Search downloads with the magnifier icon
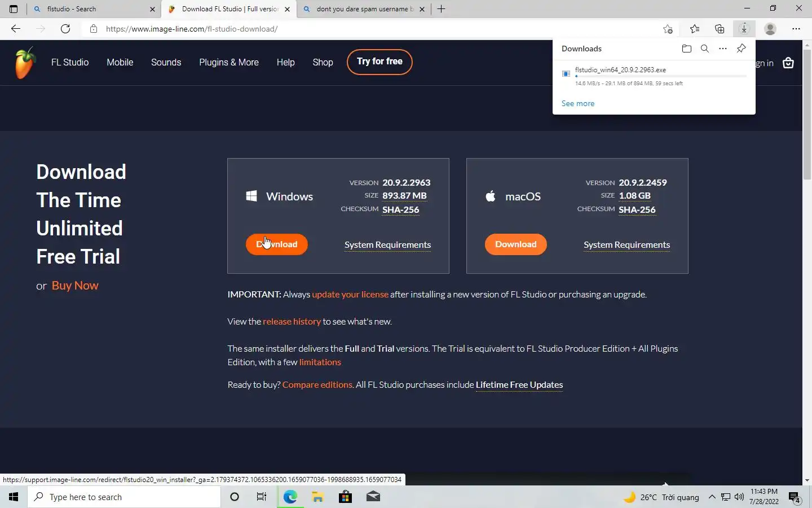 tap(704, 49)
